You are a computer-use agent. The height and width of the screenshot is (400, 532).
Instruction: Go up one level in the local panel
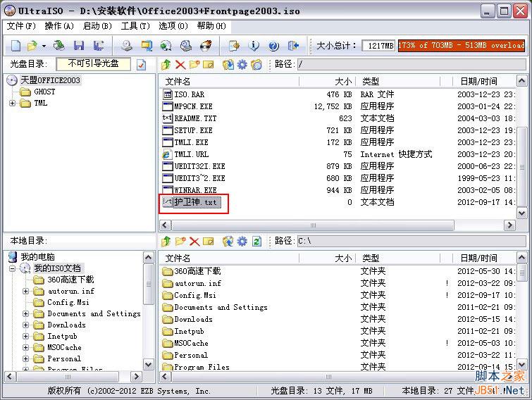[x=166, y=242]
